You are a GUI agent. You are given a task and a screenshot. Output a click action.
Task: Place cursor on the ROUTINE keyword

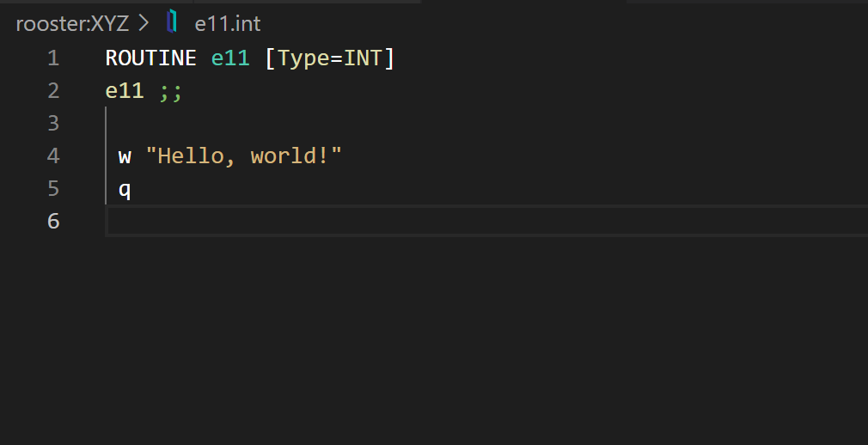click(150, 58)
